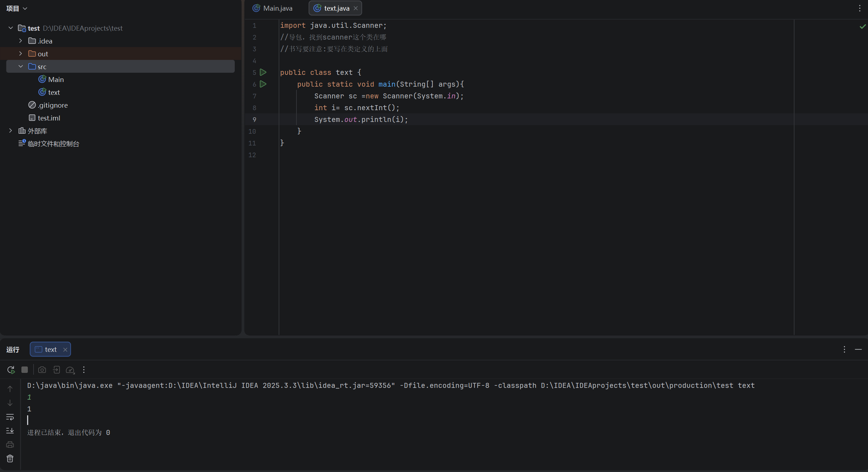This screenshot has height=472, width=868.
Task: Expand the out folder
Action: point(21,53)
